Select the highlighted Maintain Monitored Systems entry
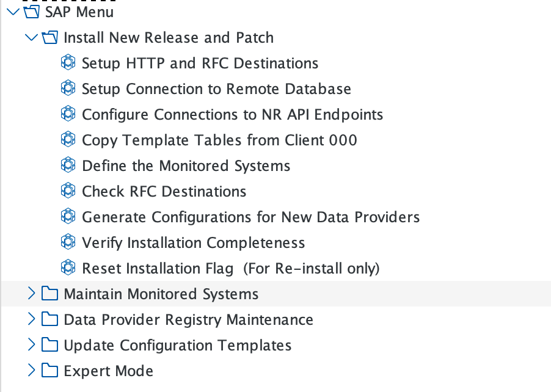 point(161,293)
